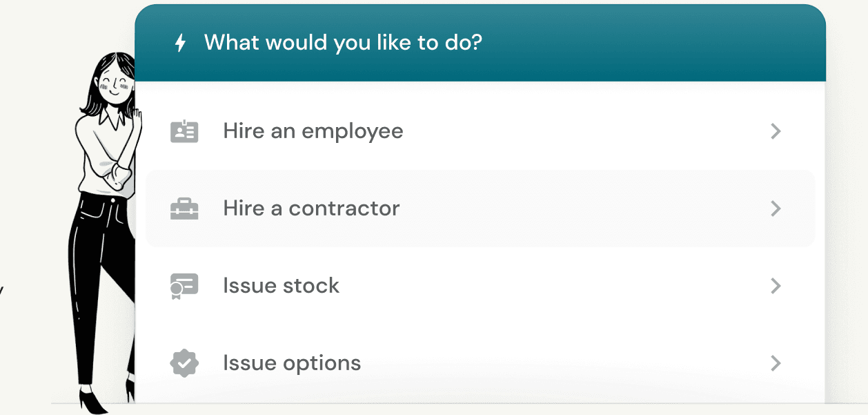Screen dimensions: 868x415
Task: Select the Issue stock option text
Action: pyautogui.click(x=281, y=286)
